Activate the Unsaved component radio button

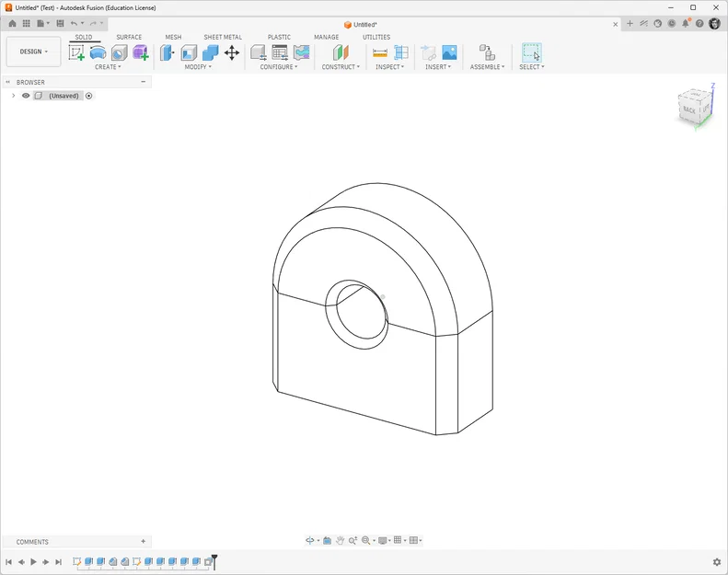(x=89, y=96)
